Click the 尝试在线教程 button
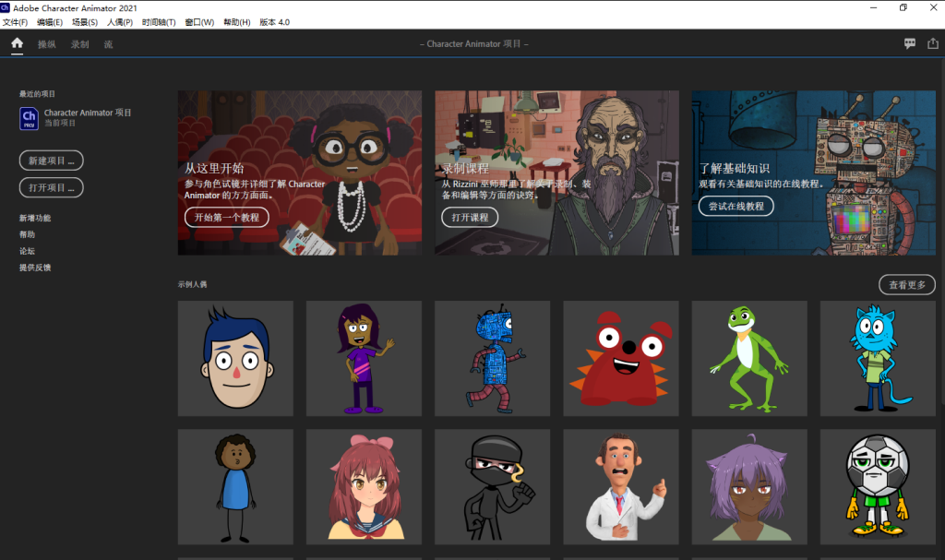The height and width of the screenshot is (560, 945). click(x=736, y=207)
